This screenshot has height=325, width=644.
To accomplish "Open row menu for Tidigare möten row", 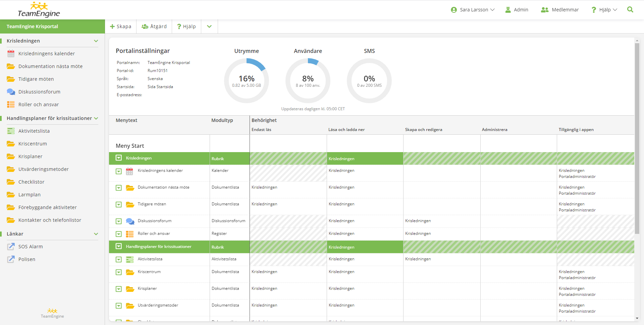I will tap(118, 205).
